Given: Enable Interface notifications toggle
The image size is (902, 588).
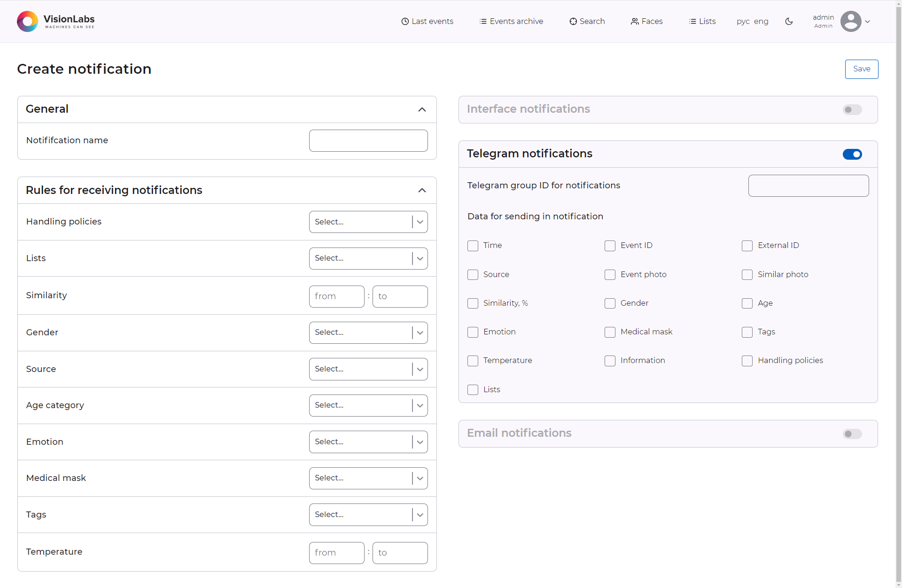Looking at the screenshot, I should click(x=853, y=109).
